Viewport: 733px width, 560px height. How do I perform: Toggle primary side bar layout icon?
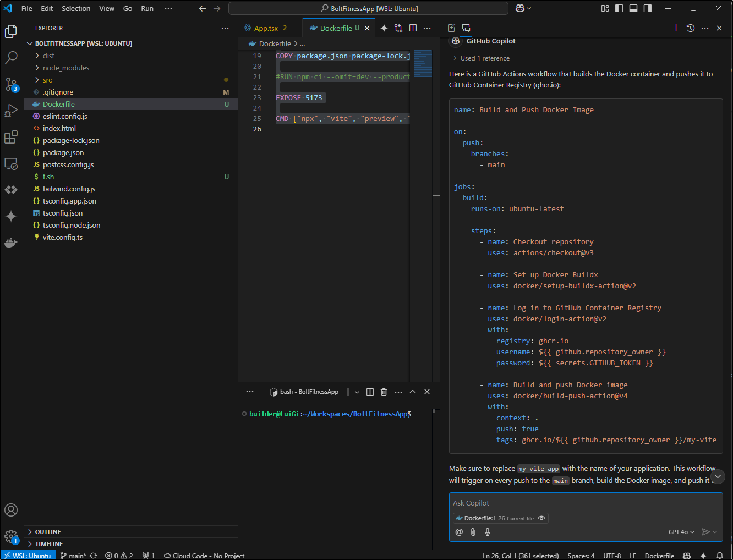pyautogui.click(x=619, y=8)
